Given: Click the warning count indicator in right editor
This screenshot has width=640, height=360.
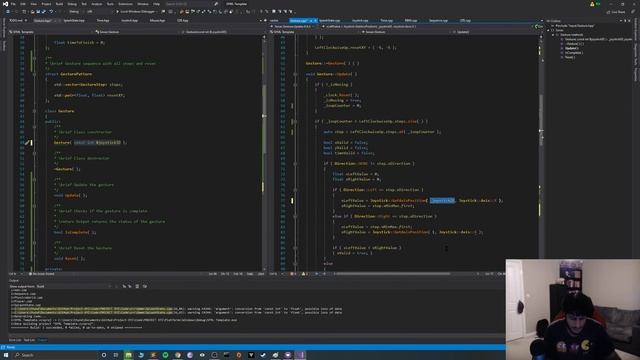Looking at the screenshot, I should [x=305, y=274].
